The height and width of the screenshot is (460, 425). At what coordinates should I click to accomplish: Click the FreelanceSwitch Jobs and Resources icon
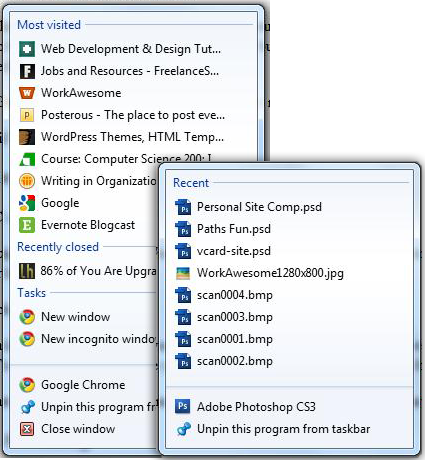27,71
